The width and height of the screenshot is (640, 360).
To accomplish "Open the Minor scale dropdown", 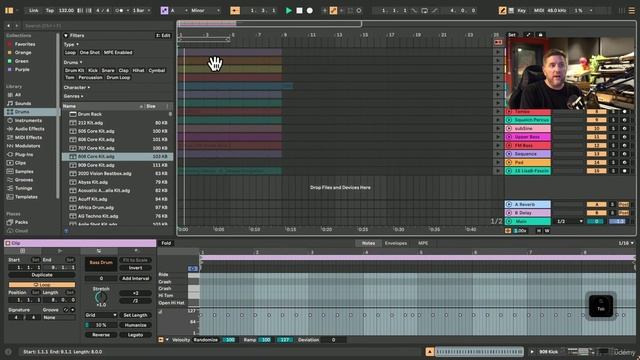I will (205, 11).
